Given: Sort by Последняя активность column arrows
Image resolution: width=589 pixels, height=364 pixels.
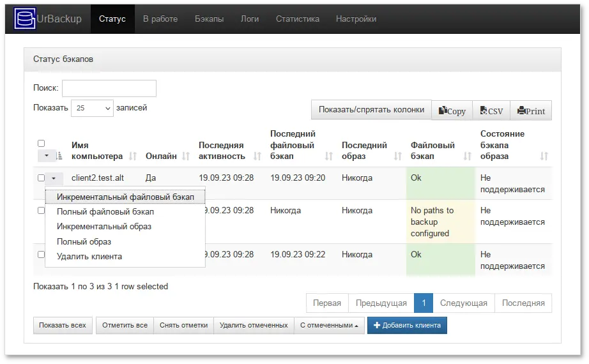Looking at the screenshot, I should pos(257,156).
